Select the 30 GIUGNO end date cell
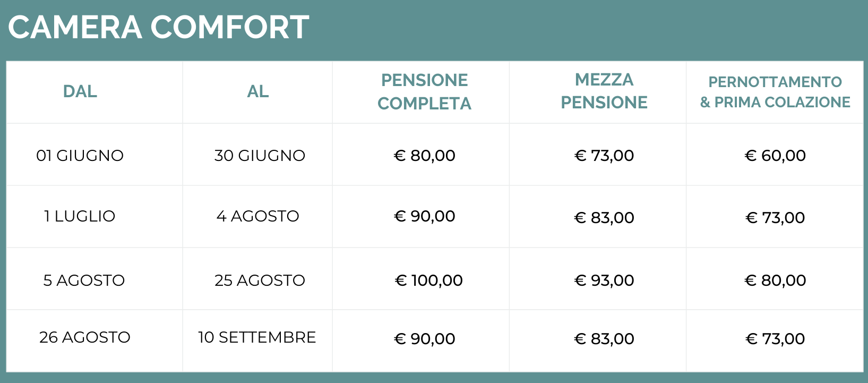Image resolution: width=868 pixels, height=383 pixels. [x=260, y=156]
